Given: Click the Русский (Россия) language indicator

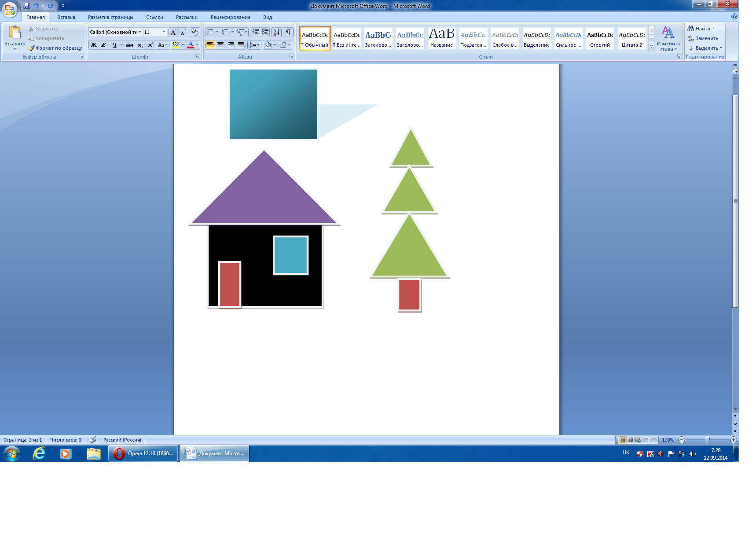Looking at the screenshot, I should click(x=122, y=440).
